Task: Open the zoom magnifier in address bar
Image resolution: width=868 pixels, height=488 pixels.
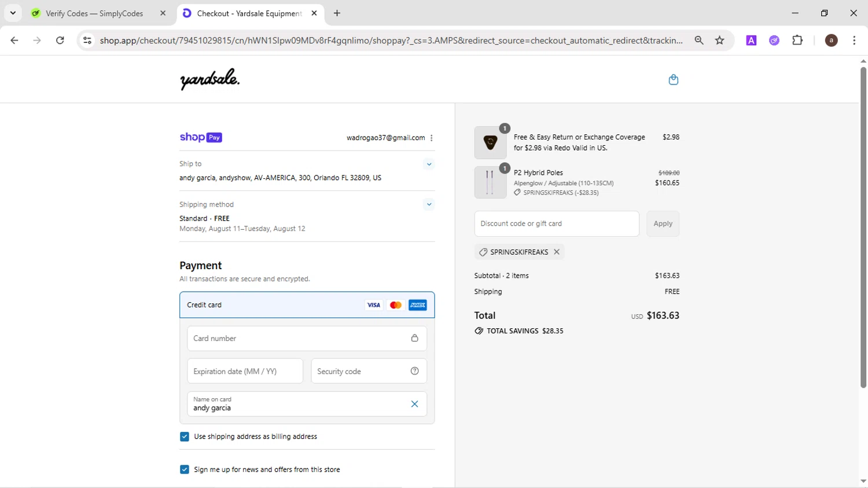Action: click(699, 41)
